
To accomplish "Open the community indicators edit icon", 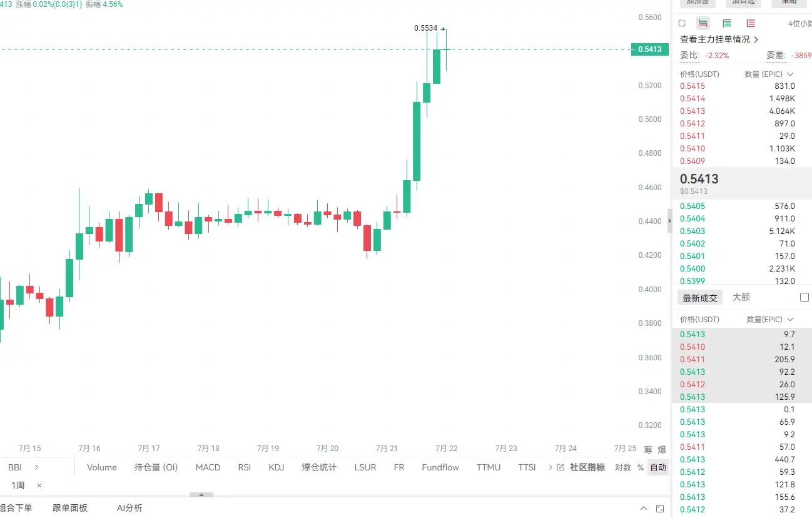I will (x=561, y=467).
